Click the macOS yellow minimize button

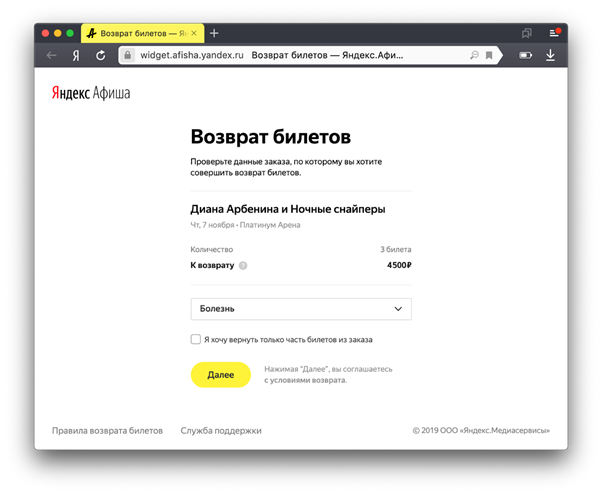(58, 33)
